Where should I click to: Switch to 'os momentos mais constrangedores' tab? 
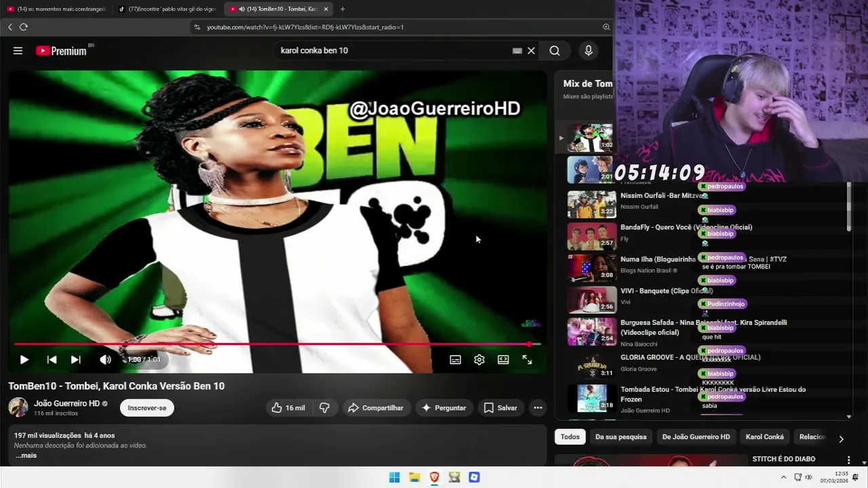(56, 9)
